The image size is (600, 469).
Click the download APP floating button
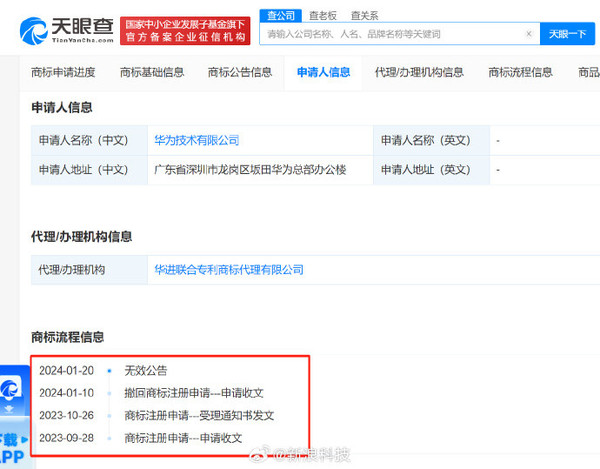11,446
